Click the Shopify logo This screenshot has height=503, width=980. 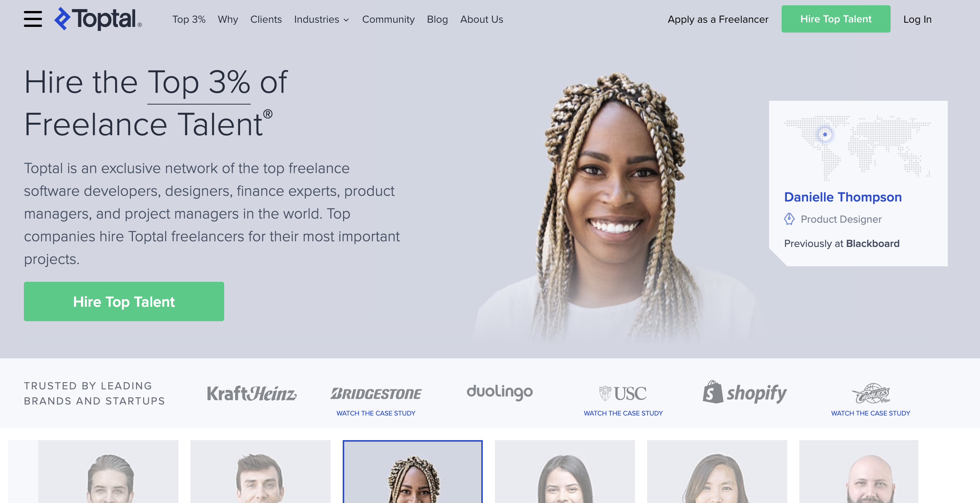(x=745, y=392)
